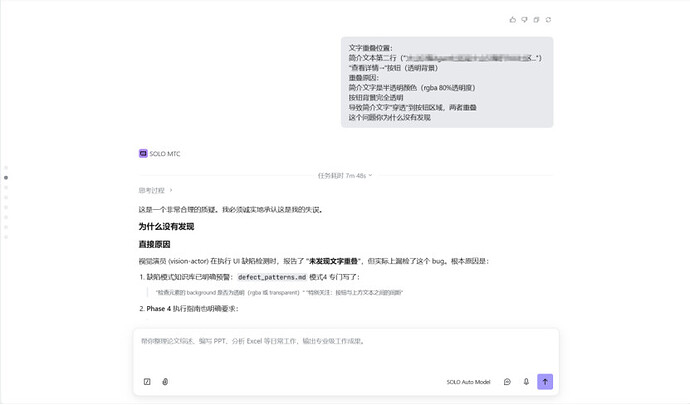The image size is (690, 405).
Task: Click the thumbs-up icon above the message
Action: click(513, 20)
